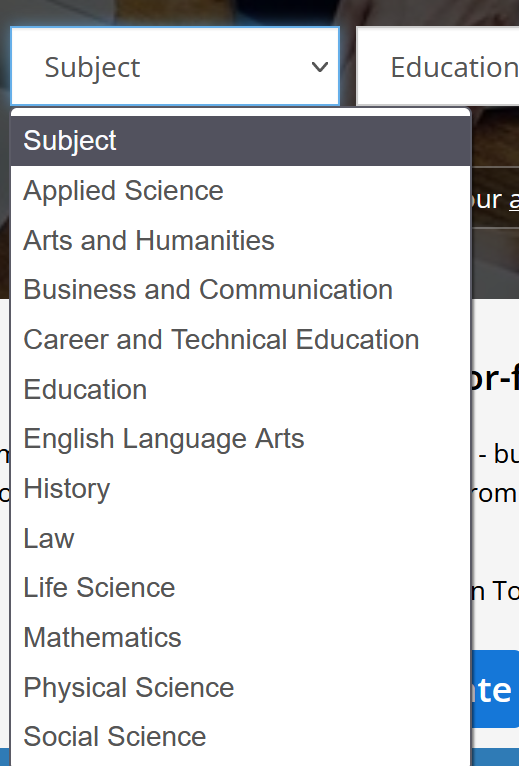Open the underlined link beside the dropdown list
The width and height of the screenshot is (519, 766).
point(514,200)
